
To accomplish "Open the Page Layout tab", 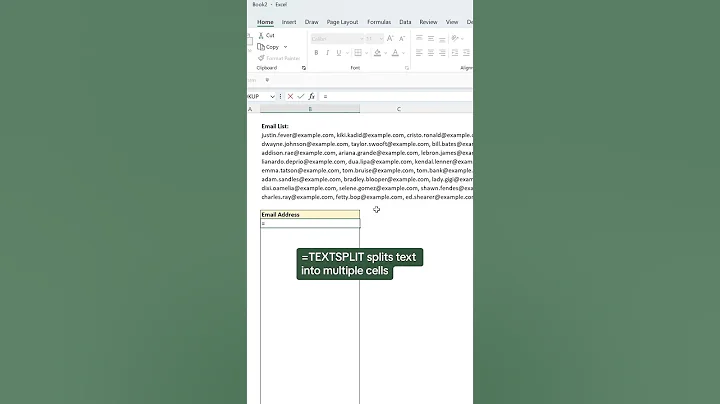I will [x=342, y=22].
